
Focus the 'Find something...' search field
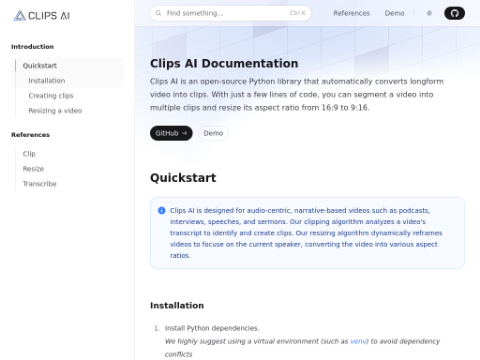(x=230, y=13)
